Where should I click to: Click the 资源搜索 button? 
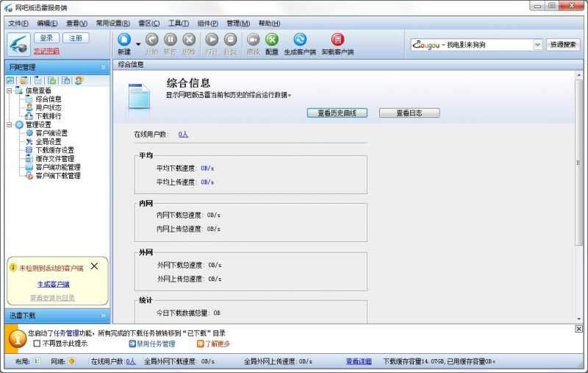pos(563,45)
